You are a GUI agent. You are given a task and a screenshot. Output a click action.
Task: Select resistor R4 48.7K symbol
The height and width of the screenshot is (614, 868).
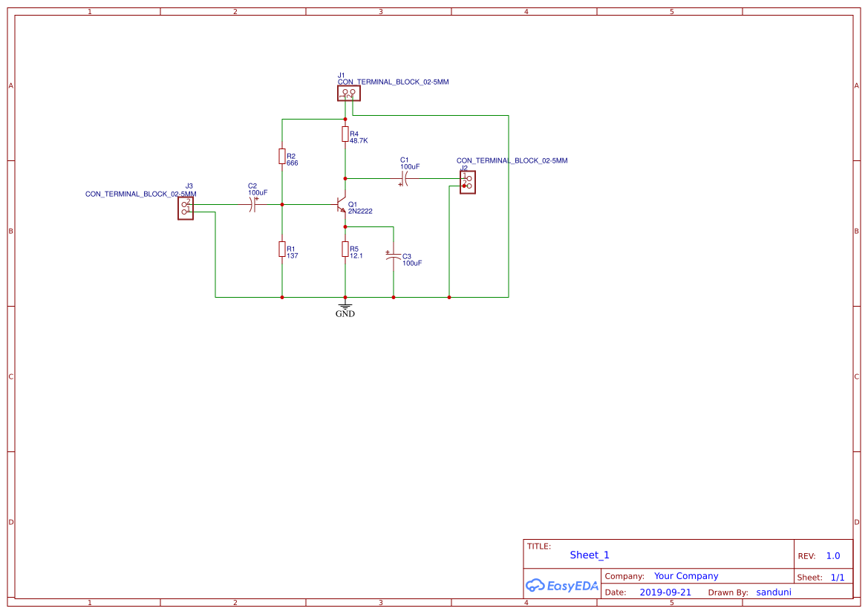click(x=345, y=134)
